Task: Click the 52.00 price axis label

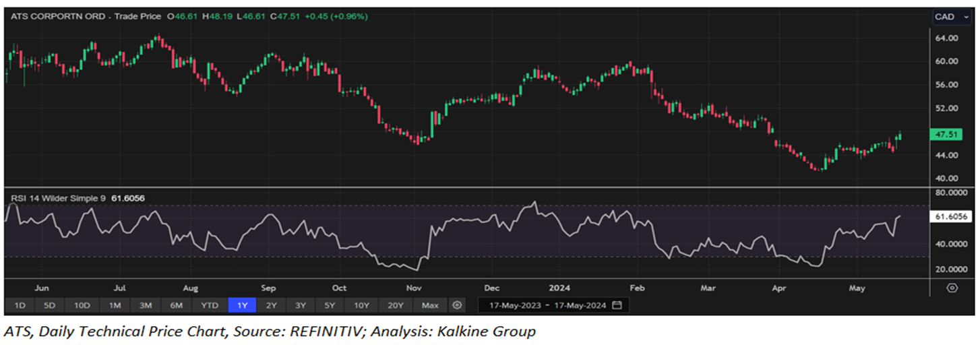Action: [x=948, y=108]
